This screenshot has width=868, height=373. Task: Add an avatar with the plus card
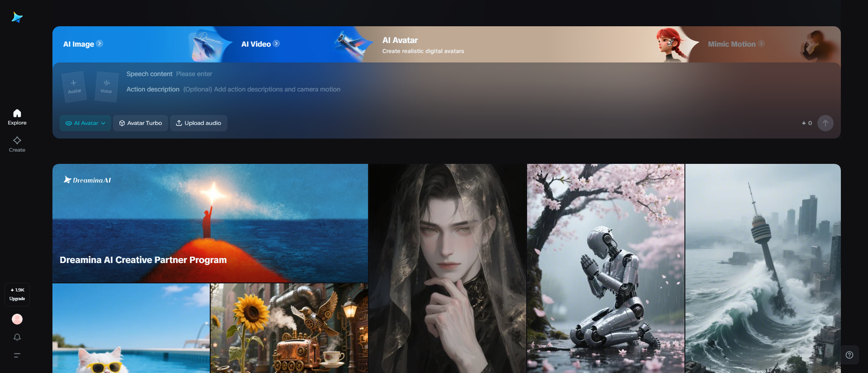pos(74,86)
